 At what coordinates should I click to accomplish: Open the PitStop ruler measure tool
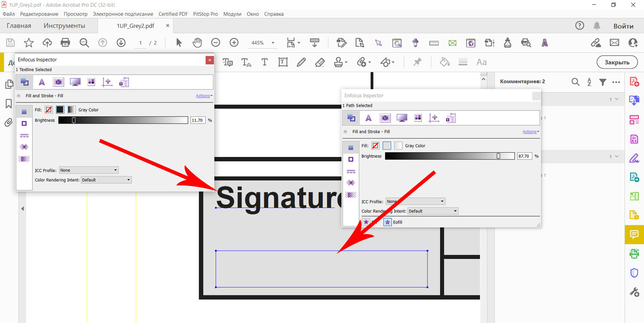pyautogui.click(x=434, y=42)
